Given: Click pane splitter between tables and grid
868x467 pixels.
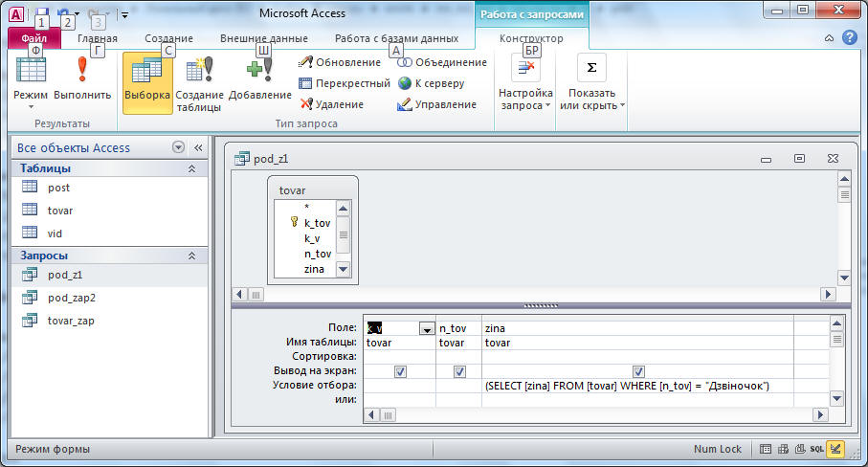Looking at the screenshot, I should (541, 305).
